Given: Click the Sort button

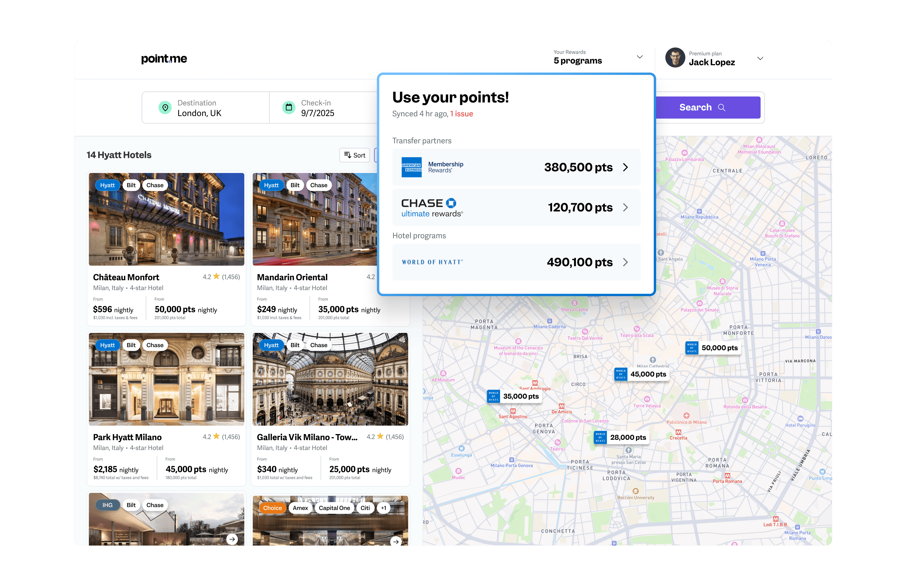Looking at the screenshot, I should [x=354, y=155].
